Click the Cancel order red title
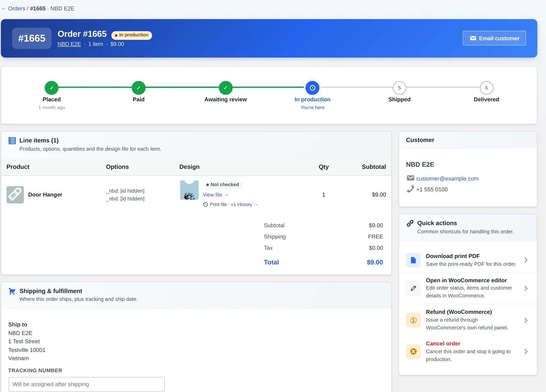The image size is (546, 392). coord(443,344)
